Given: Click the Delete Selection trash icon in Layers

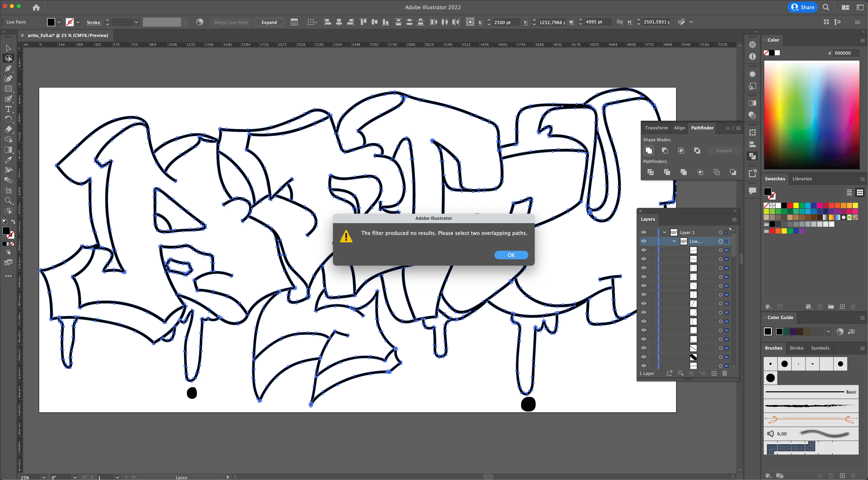Looking at the screenshot, I should tap(725, 373).
